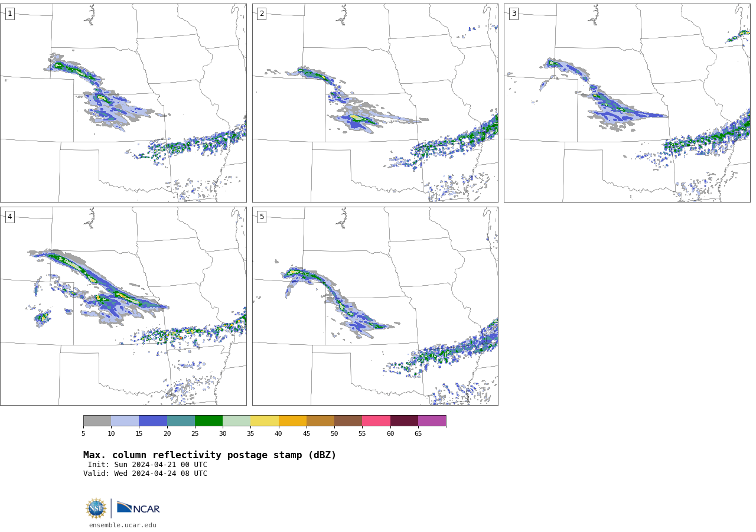Click the panel number 5 label box
Screen dimensions: 756x532
tap(262, 217)
